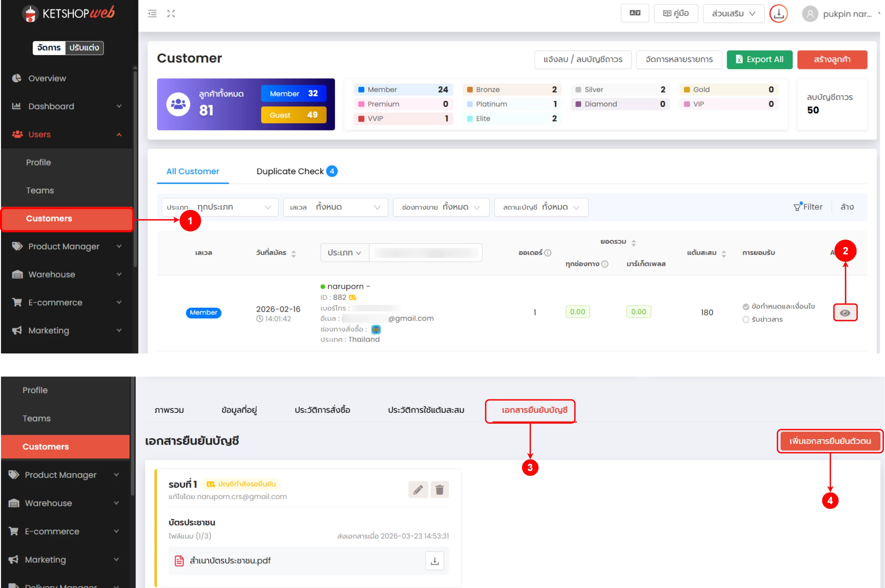Viewport: 885px width, 588px height.
Task: Click the language translate icon button
Action: tap(635, 14)
